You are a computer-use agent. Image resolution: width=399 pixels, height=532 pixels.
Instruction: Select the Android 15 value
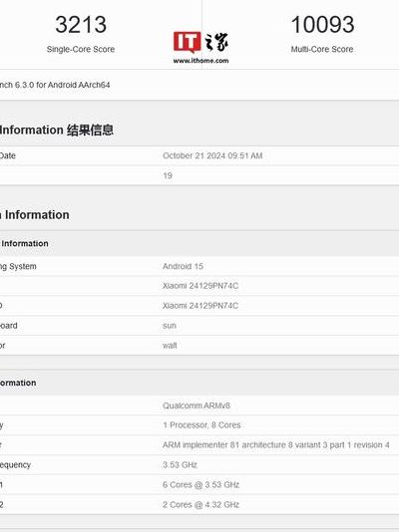tap(183, 266)
